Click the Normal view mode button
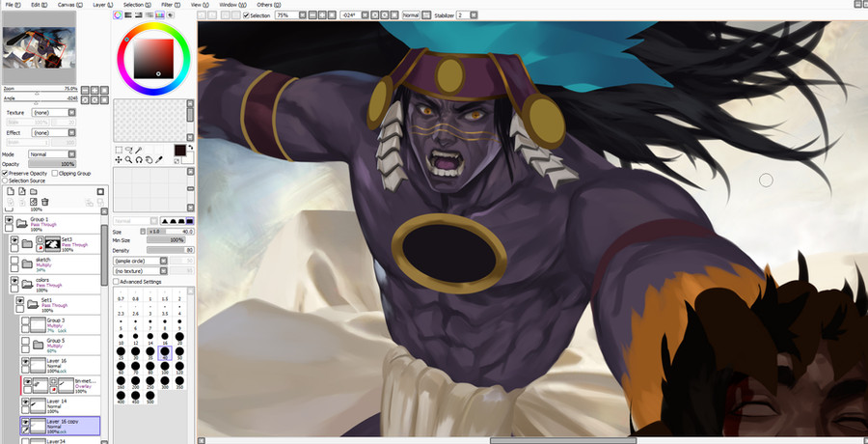This screenshot has height=444, width=868. coord(411,15)
